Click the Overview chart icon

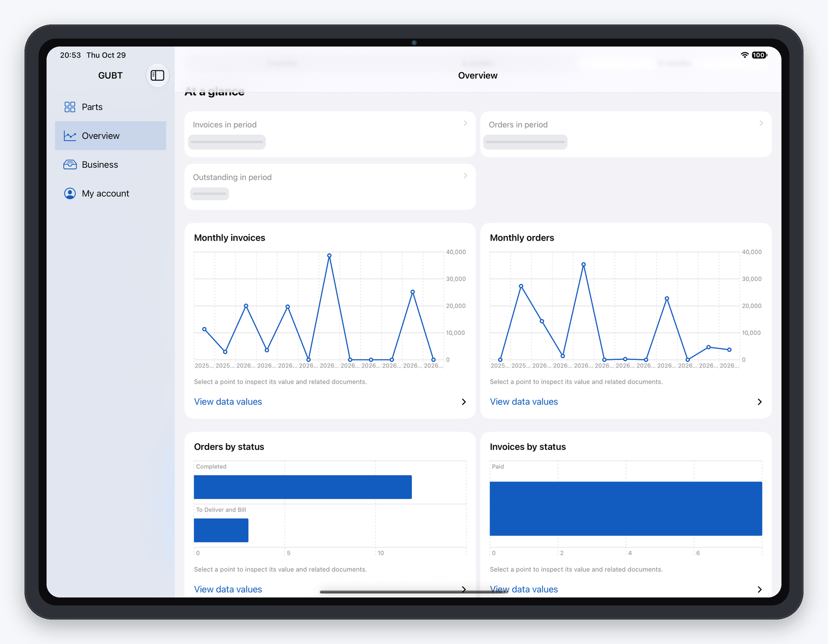click(x=70, y=136)
